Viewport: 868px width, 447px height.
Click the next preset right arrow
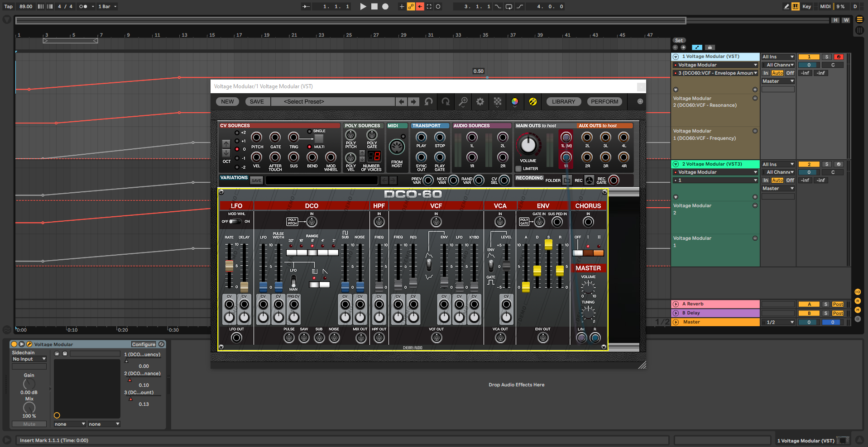(x=413, y=102)
